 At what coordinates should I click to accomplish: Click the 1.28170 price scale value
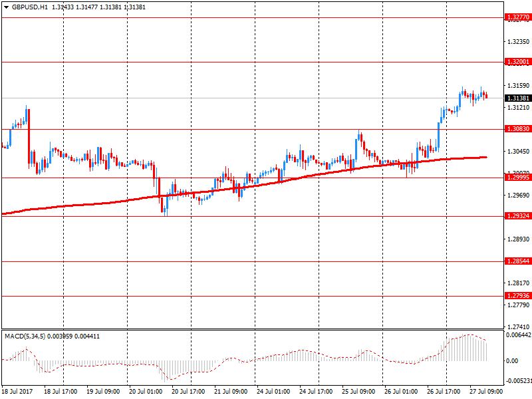click(x=519, y=283)
